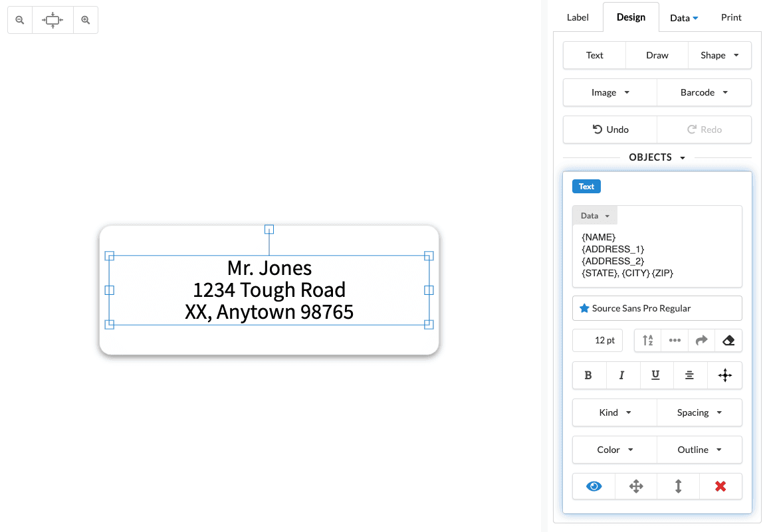
Task: Open the Data dropdown in the top bar
Action: tap(683, 17)
